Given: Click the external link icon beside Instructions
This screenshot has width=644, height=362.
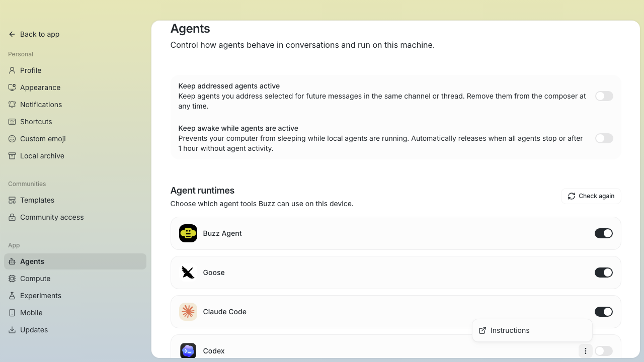Looking at the screenshot, I should (482, 330).
